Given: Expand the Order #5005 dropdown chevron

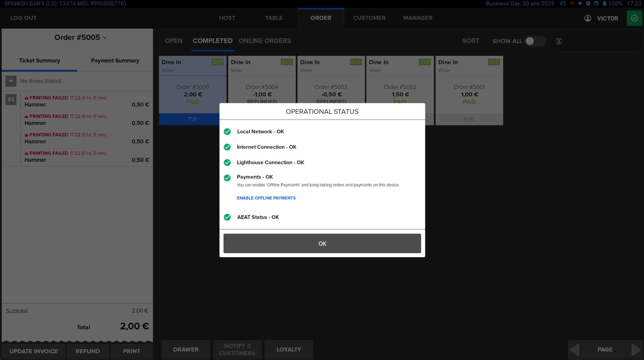Looking at the screenshot, I should [105, 37].
